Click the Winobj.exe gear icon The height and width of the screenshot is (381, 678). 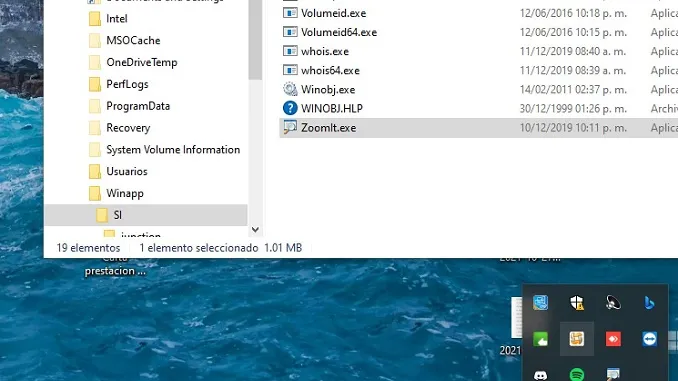290,89
